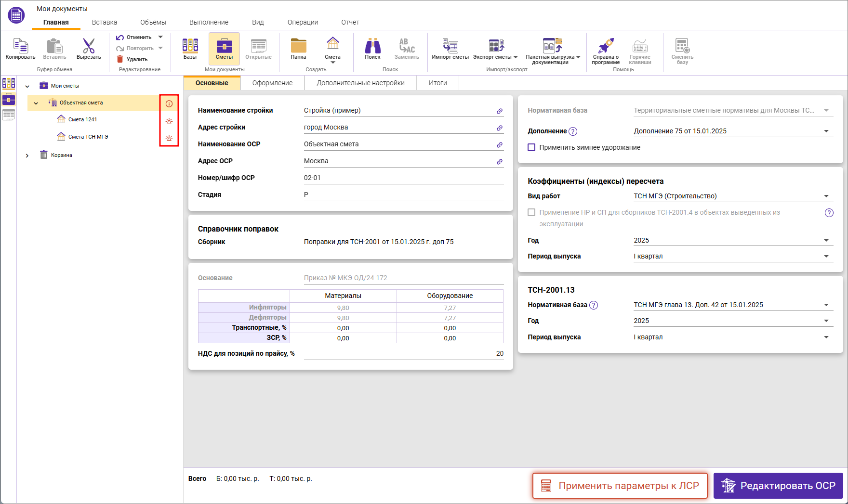Click Применить параметры к ЛСР button
The width and height of the screenshot is (848, 504).
pos(620,485)
